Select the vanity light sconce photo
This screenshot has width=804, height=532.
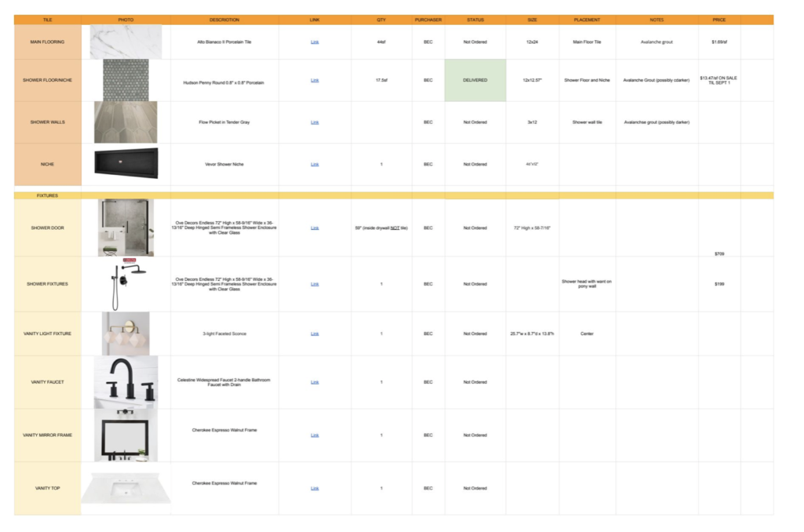tap(126, 332)
